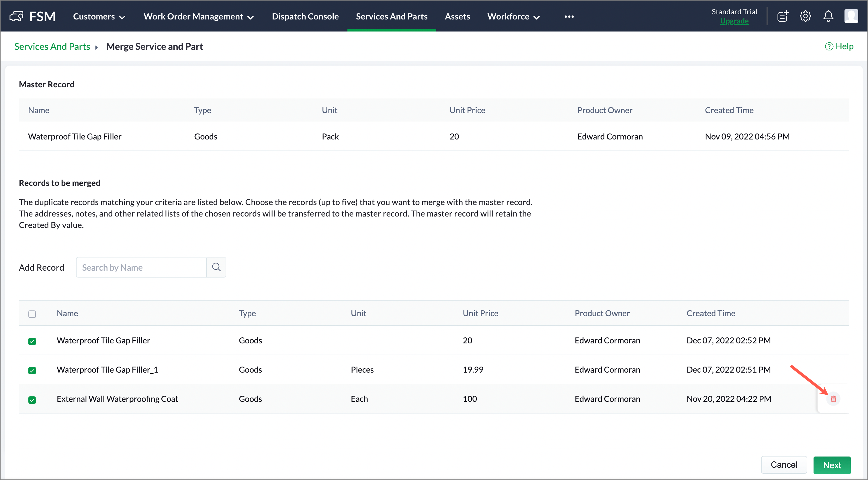Toggle the select-all records checkbox
The image size is (868, 480).
(32, 314)
